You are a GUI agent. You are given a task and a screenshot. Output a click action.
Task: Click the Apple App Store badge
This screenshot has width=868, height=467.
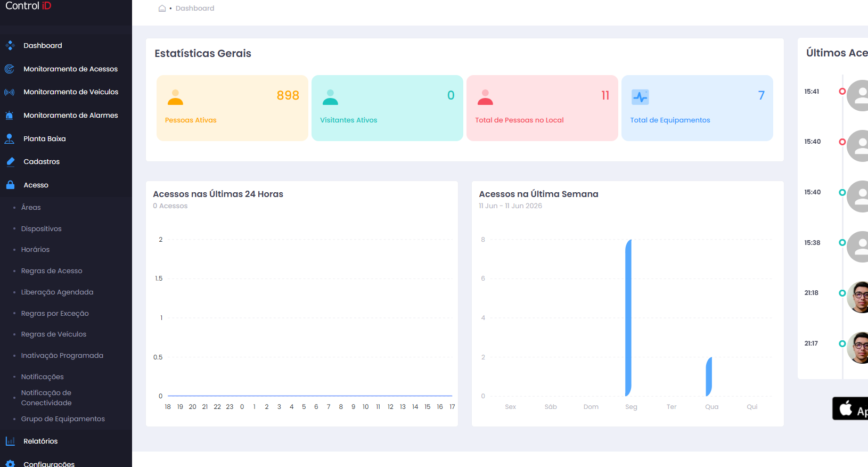click(850, 408)
